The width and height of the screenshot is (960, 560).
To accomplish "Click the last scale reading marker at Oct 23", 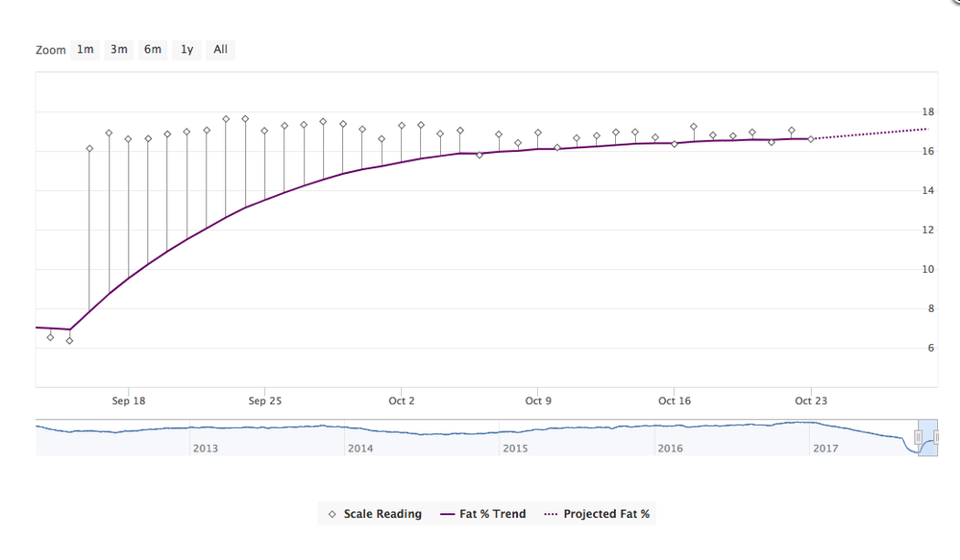I will [x=811, y=139].
